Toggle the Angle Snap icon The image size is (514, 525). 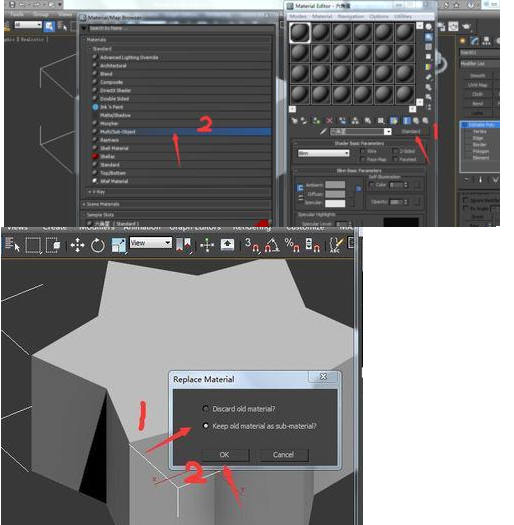[x=272, y=245]
